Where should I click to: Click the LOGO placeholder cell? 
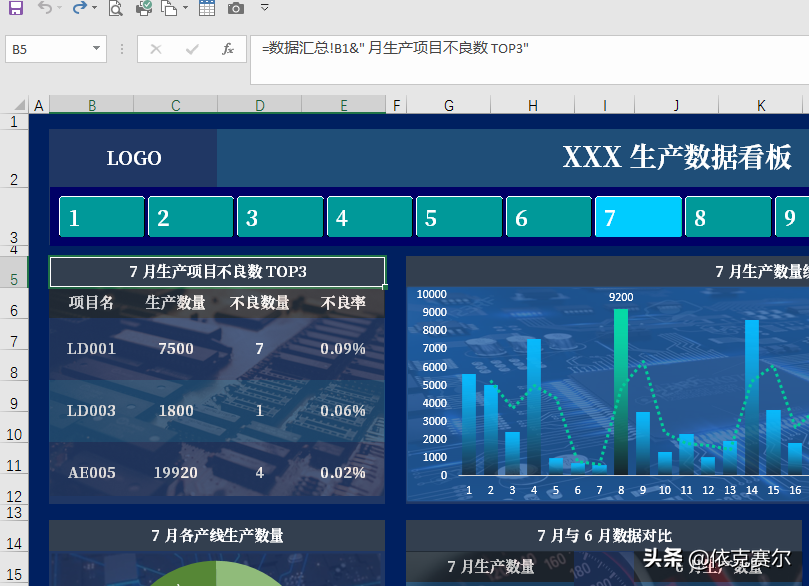(x=133, y=158)
